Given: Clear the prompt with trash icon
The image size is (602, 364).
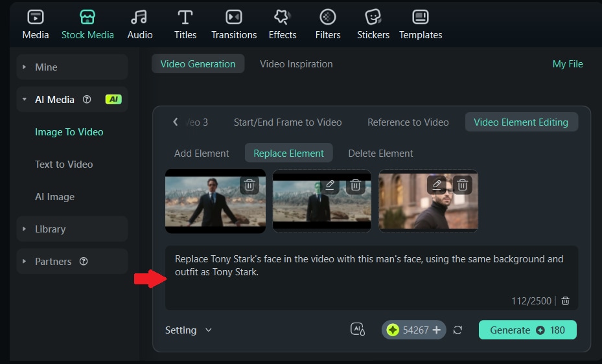Looking at the screenshot, I should click(x=565, y=301).
